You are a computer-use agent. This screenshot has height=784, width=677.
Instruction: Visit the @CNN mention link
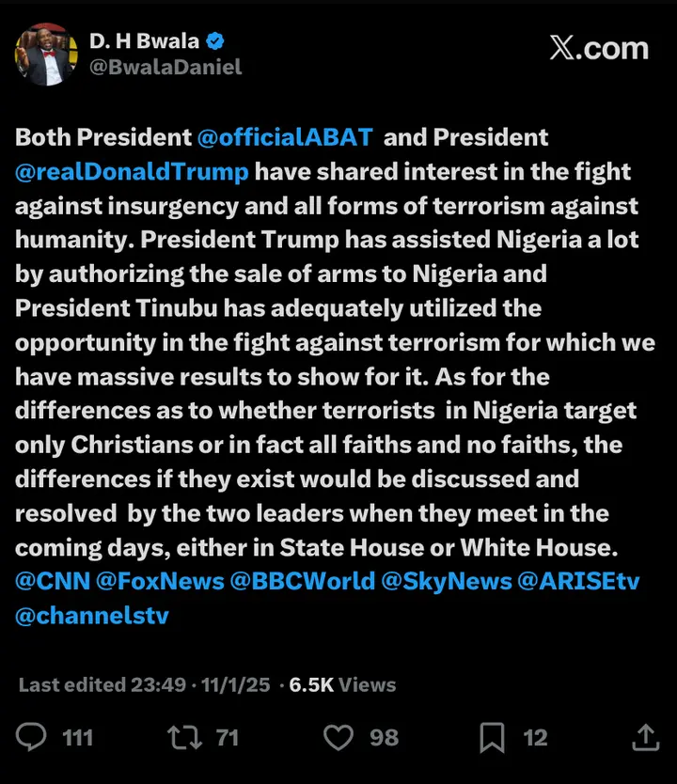tap(53, 581)
